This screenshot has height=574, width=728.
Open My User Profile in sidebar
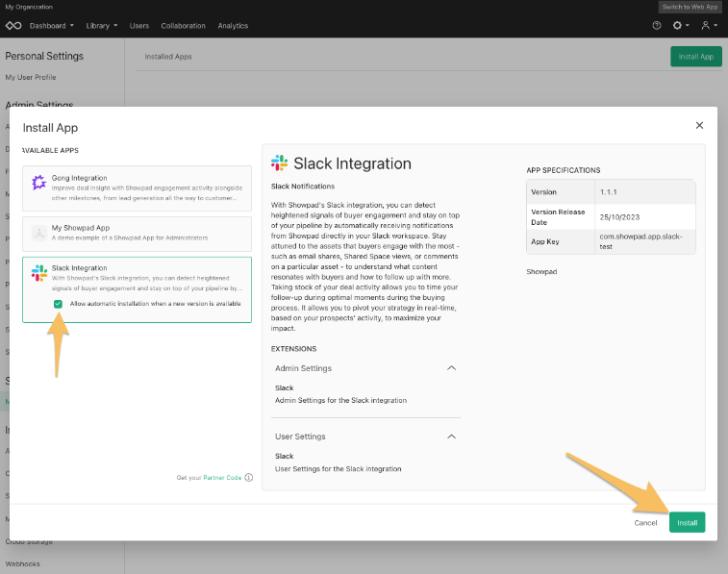tap(31, 77)
